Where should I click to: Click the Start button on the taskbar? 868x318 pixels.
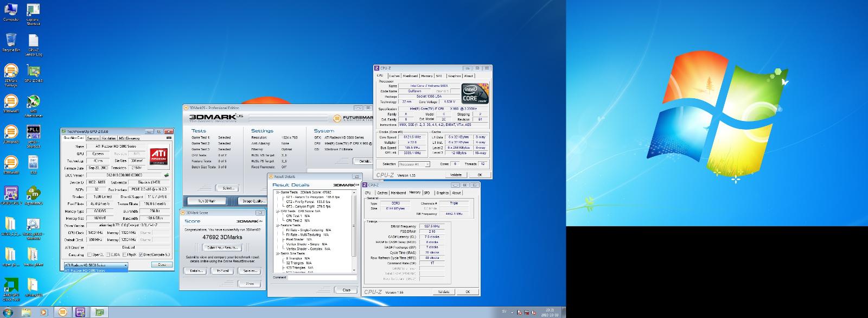pos(8,312)
